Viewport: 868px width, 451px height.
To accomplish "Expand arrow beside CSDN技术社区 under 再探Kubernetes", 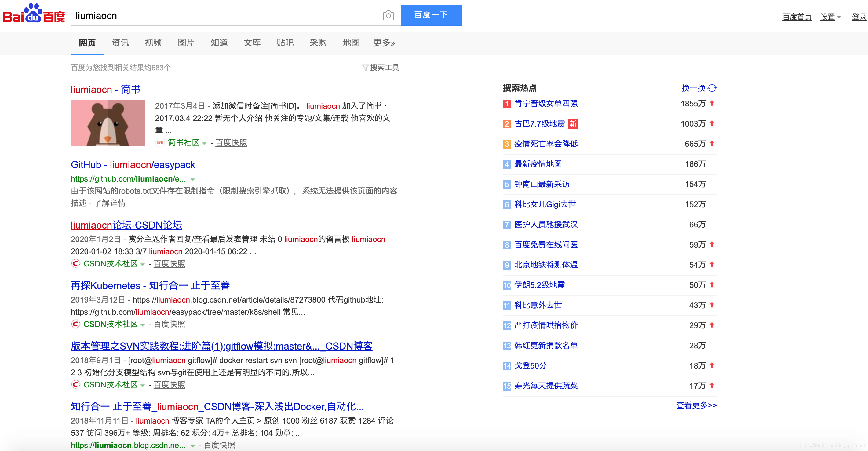I will [x=143, y=325].
